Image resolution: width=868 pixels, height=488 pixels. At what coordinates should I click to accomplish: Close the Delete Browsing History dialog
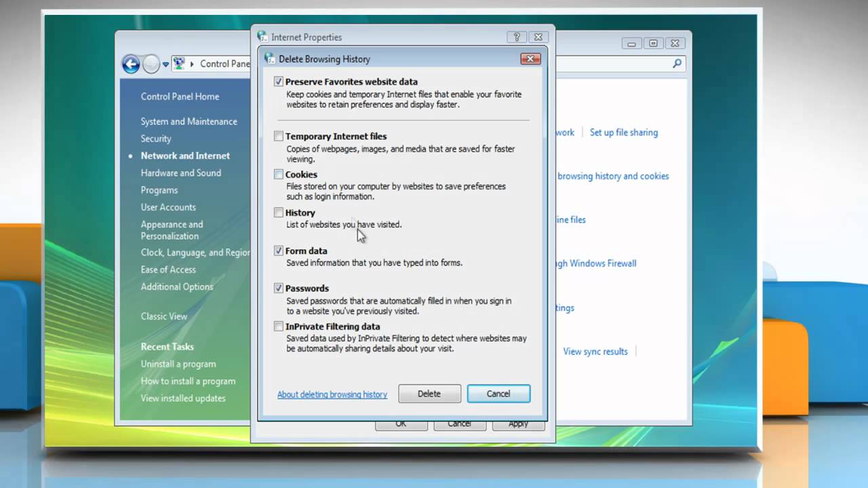pos(530,59)
